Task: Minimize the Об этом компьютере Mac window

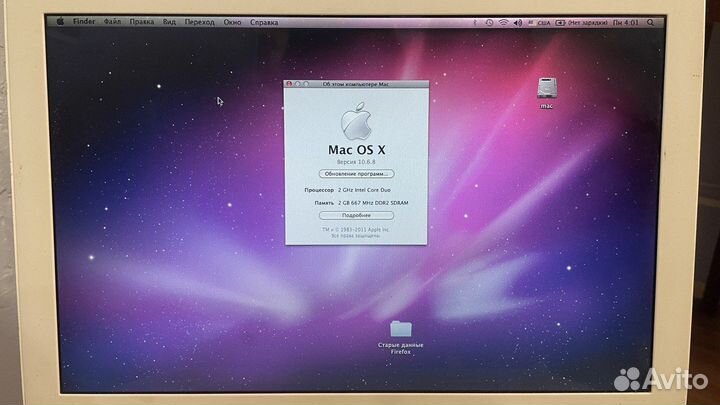Action: [298, 84]
